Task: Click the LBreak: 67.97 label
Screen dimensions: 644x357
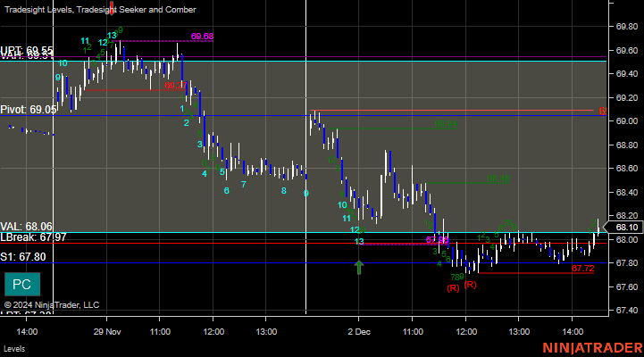Action: click(33, 237)
